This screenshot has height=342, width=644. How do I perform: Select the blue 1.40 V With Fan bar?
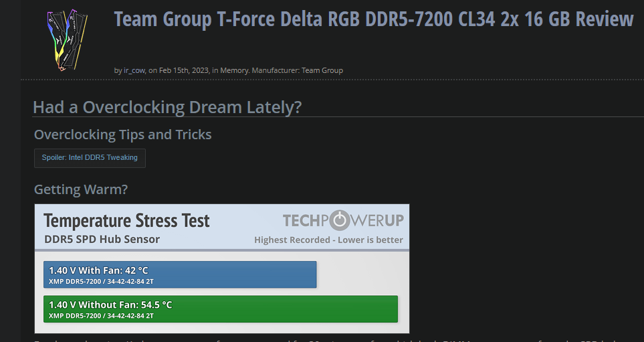tap(180, 274)
